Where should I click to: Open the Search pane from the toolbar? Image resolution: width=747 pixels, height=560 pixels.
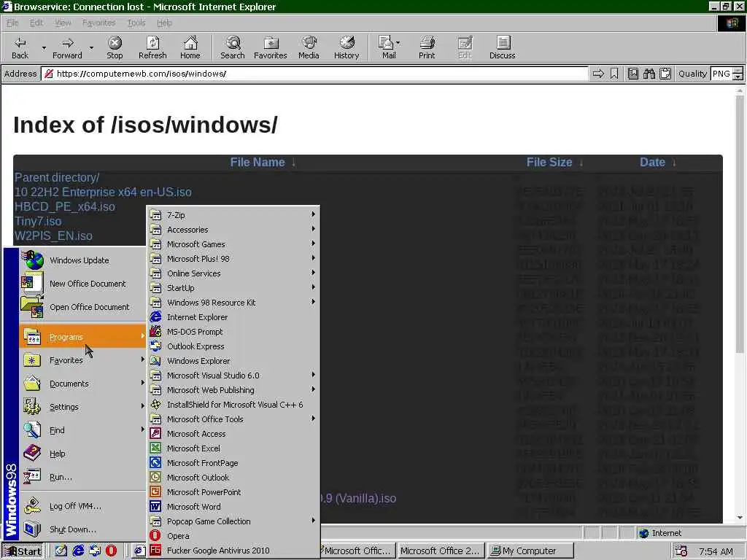pyautogui.click(x=233, y=47)
